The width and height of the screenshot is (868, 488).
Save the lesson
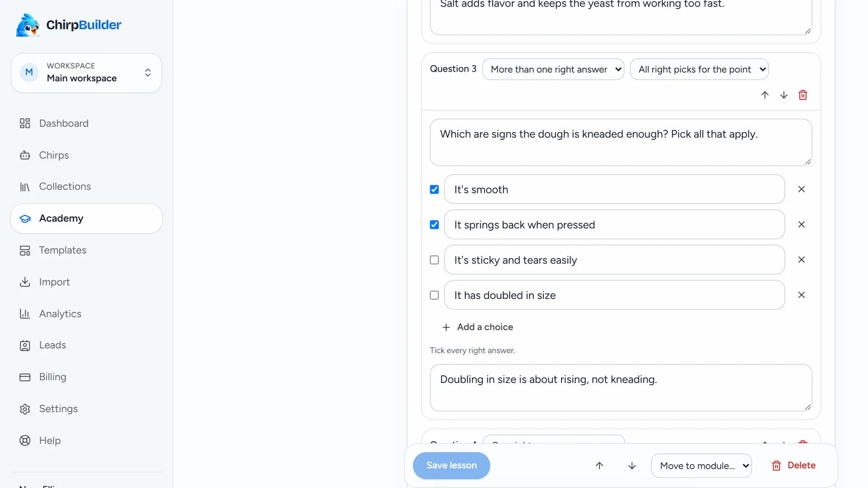coord(451,465)
